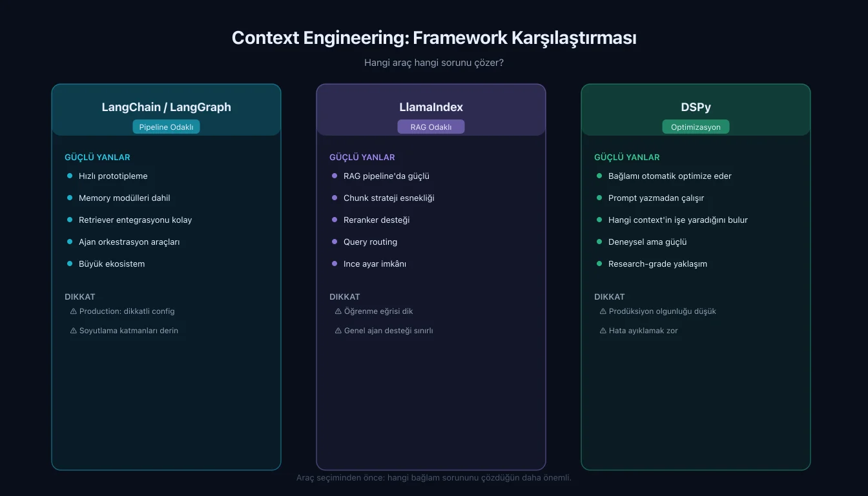868x496 pixels.
Task: Click DIKKAT label in LlamaIndex card
Action: (345, 297)
